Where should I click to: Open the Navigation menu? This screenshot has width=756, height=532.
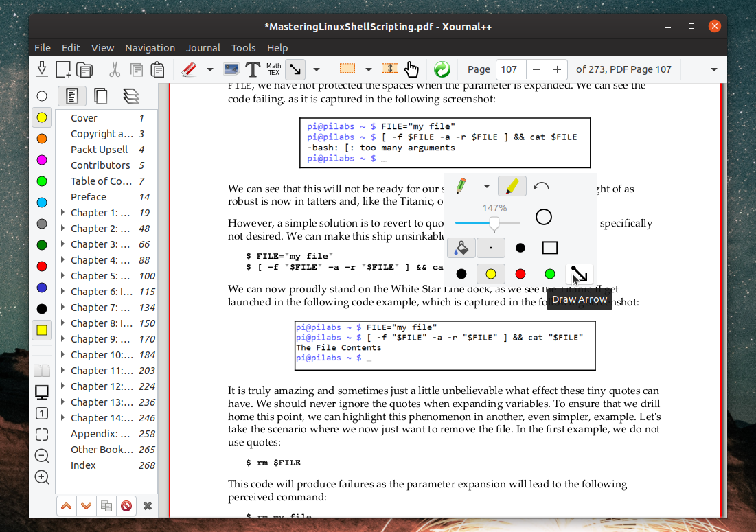click(x=150, y=47)
